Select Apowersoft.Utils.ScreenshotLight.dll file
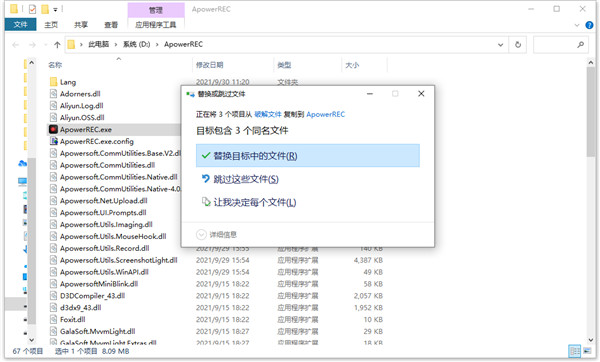The image size is (600, 362). click(119, 260)
